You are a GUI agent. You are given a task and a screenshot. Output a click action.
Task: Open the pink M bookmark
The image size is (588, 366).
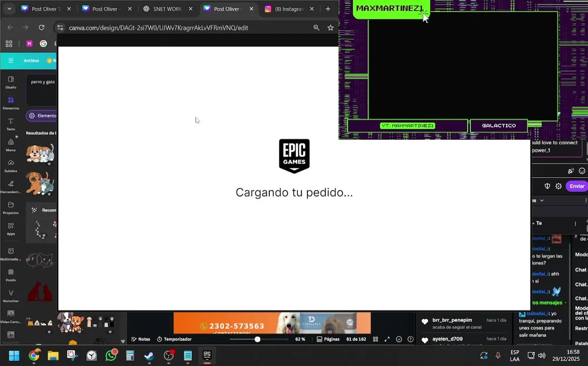pyautogui.click(x=29, y=44)
